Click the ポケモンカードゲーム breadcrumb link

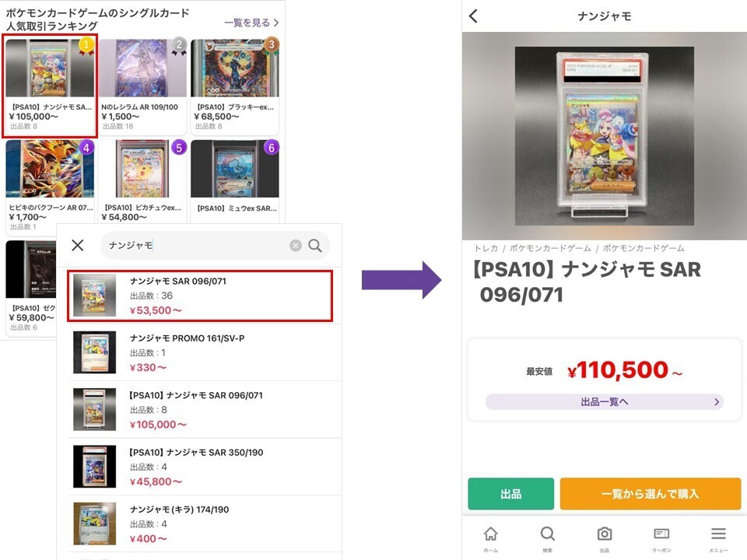(549, 248)
